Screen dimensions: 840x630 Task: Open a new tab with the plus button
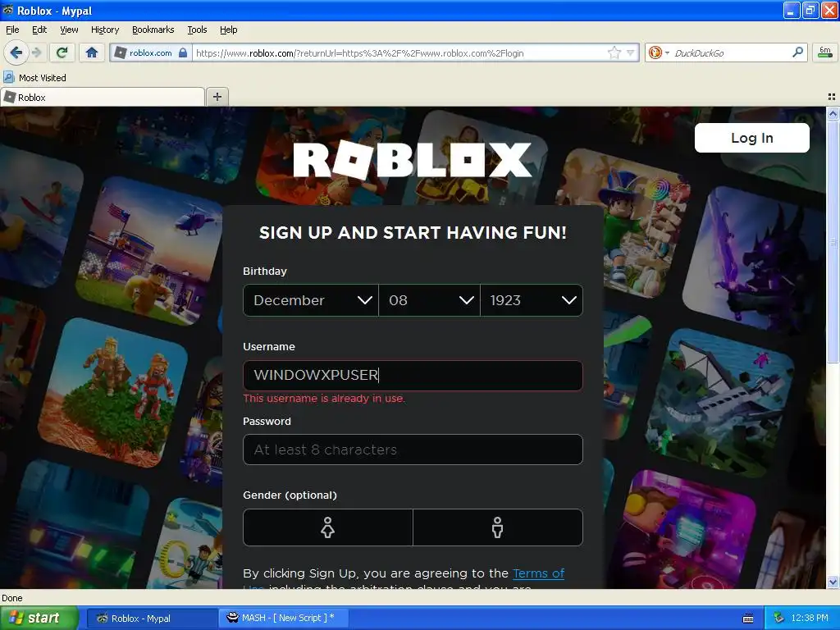[217, 97]
